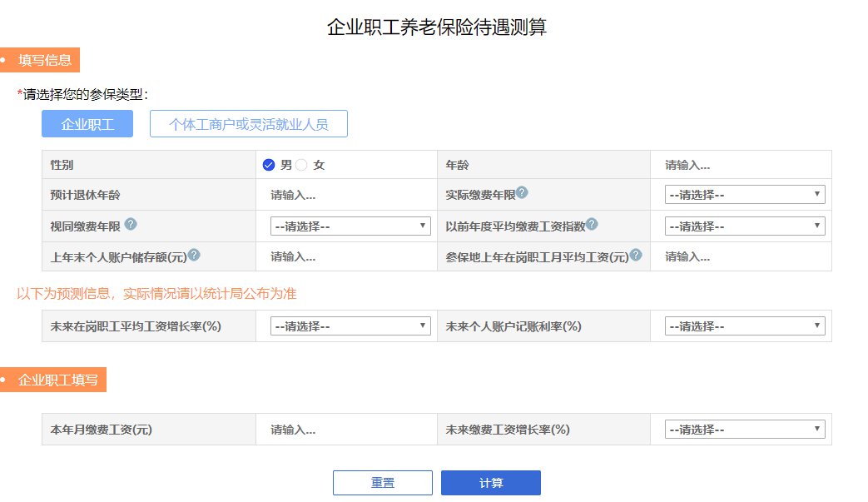
Task: Click help icon beside 实际缴费年限
Action: (x=522, y=192)
